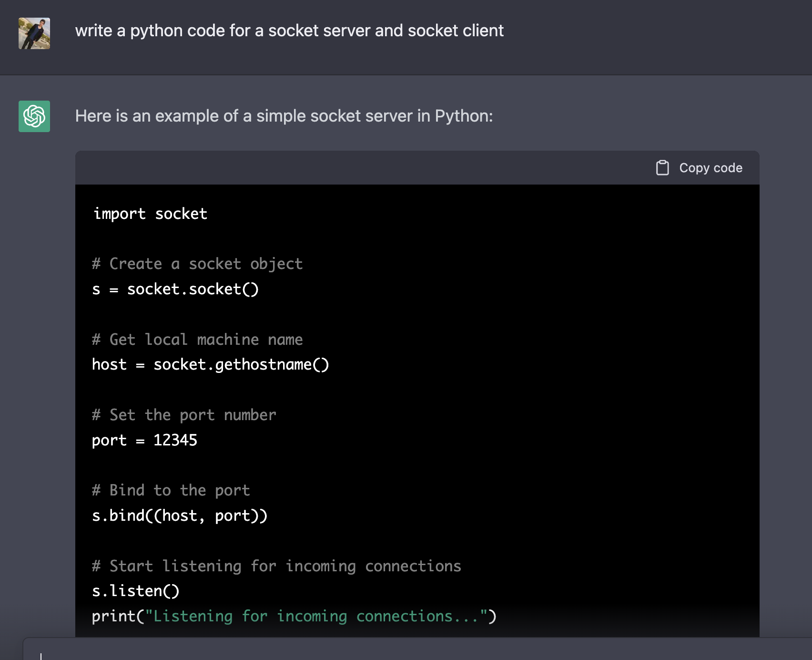This screenshot has width=812, height=660.
Task: Click the "s.bind((host, port))" code line
Action: [180, 516]
